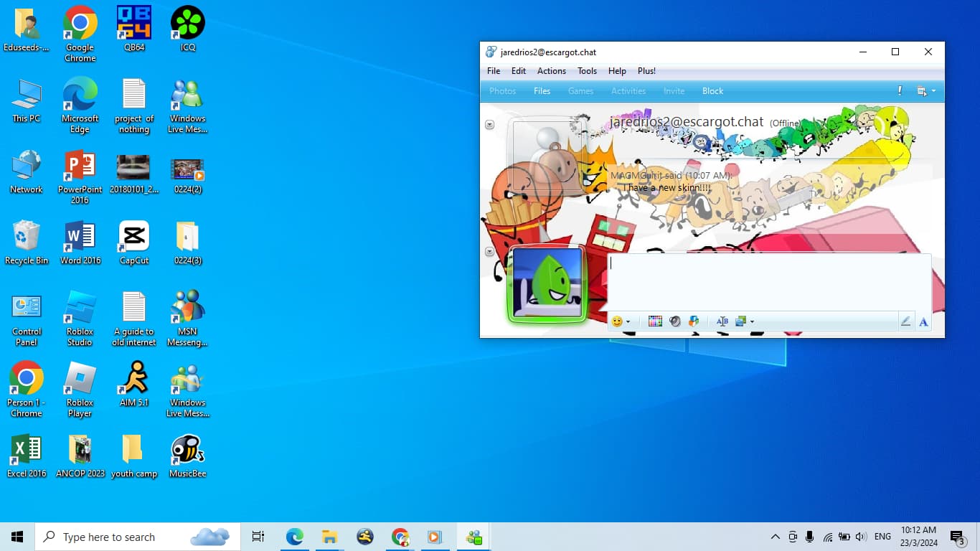Open the background picture dropdown arrow

pos(752,322)
